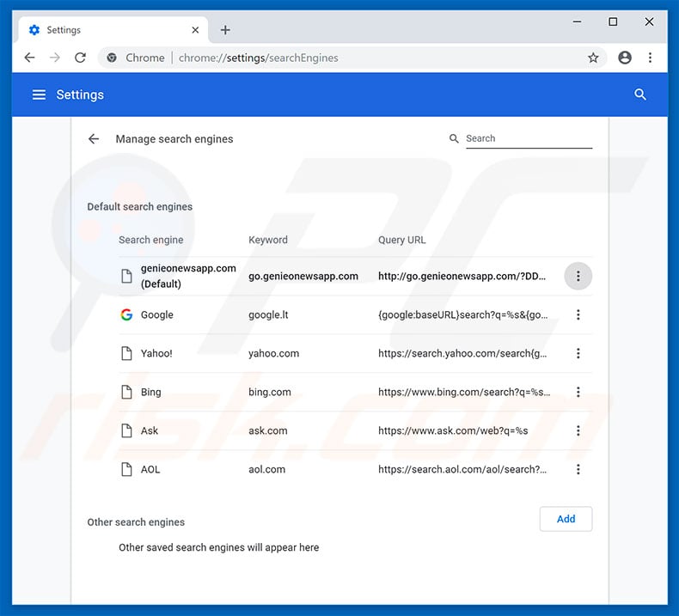Select the bing.com keyword
This screenshot has height=616, width=679.
[x=269, y=392]
